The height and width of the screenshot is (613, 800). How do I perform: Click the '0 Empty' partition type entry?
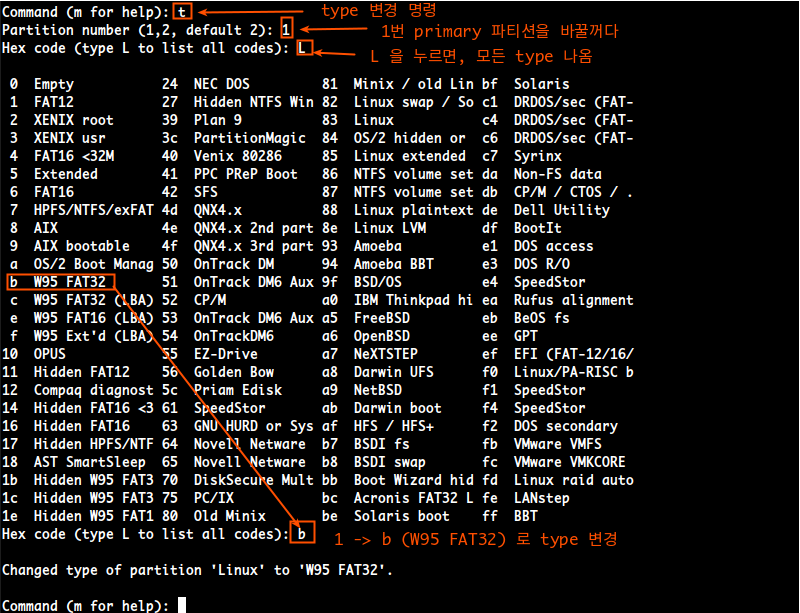pyautogui.click(x=42, y=84)
